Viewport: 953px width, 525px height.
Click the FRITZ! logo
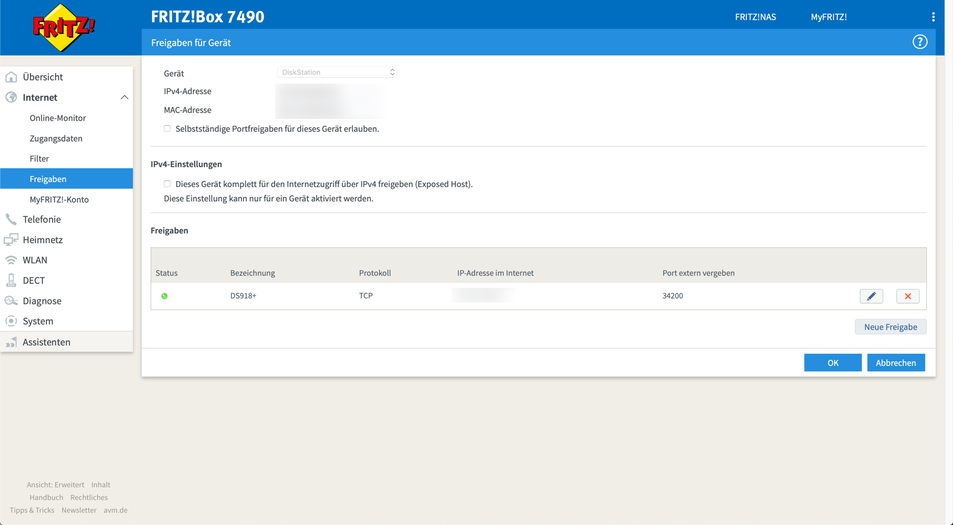(64, 27)
